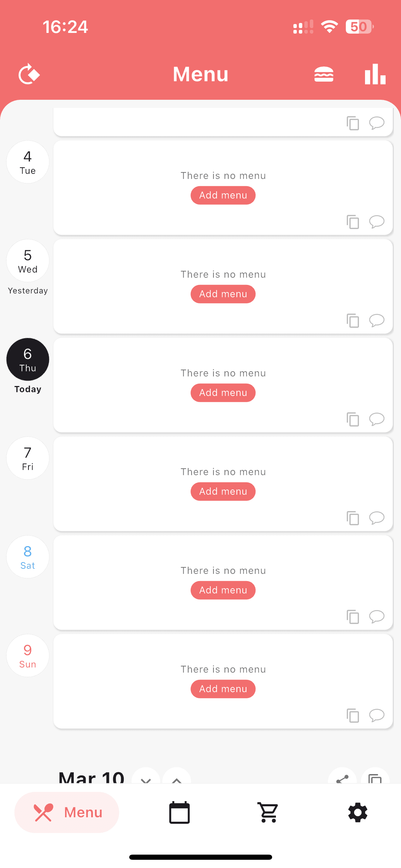Screen dimensions: 401x868
Task: Tap copy icon on Friday 7 card
Action: click(x=353, y=518)
